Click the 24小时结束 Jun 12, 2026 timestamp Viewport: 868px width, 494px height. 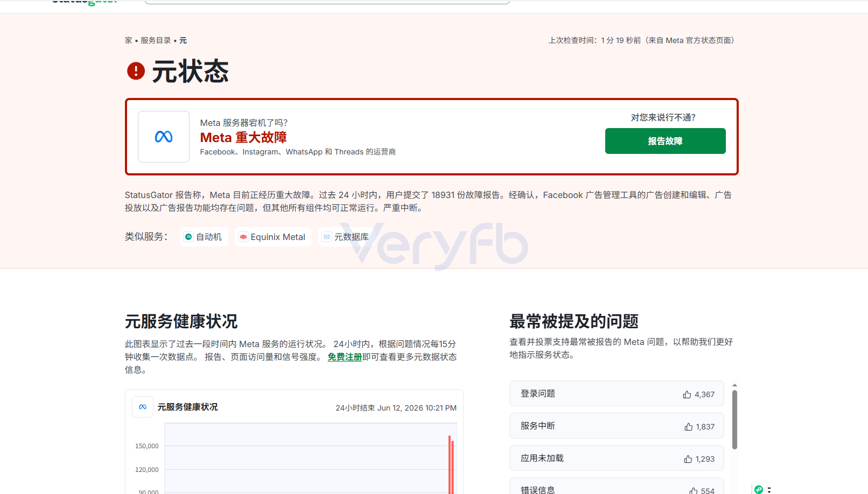[x=396, y=408]
